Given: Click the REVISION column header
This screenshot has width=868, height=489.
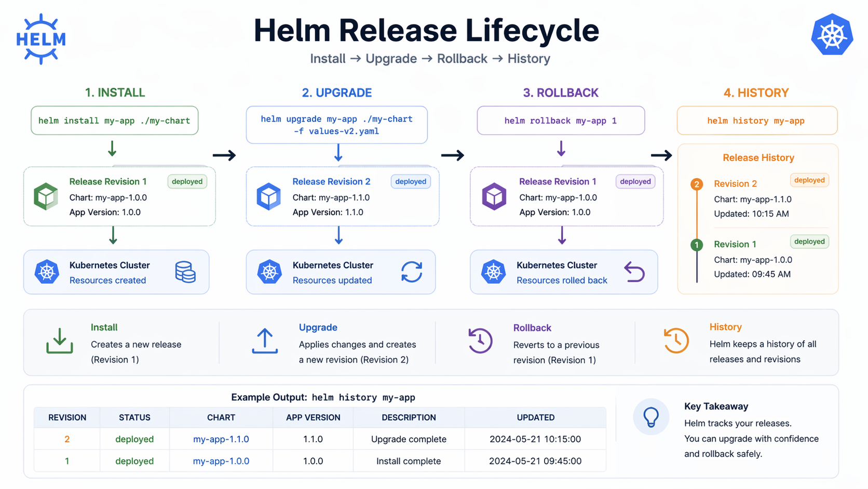Looking at the screenshot, I should pyautogui.click(x=67, y=417).
